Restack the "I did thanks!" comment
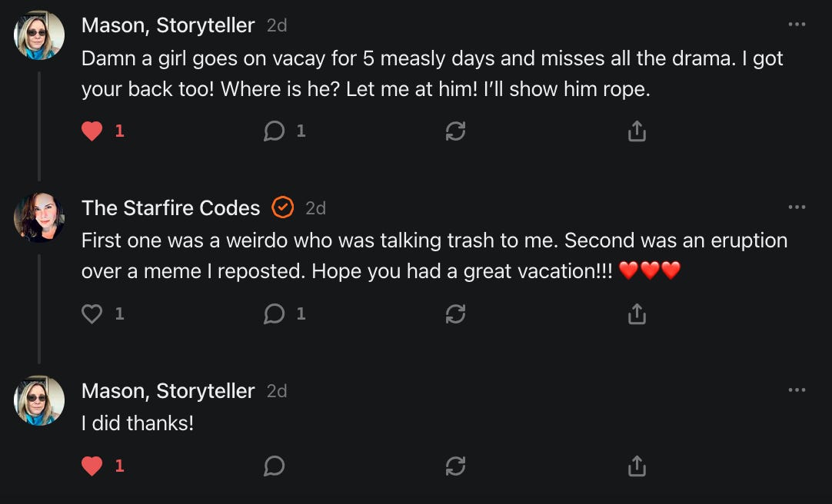Image resolution: width=832 pixels, height=504 pixels. click(455, 466)
